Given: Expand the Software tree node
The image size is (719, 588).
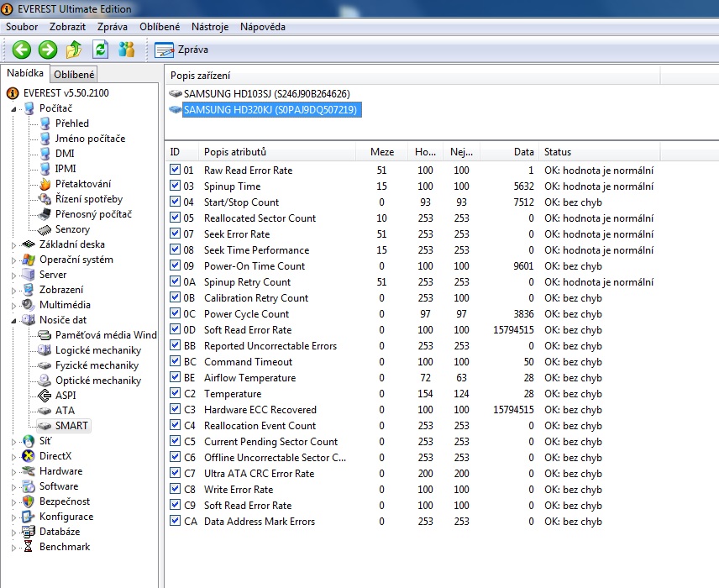Looking at the screenshot, I should click(13, 487).
